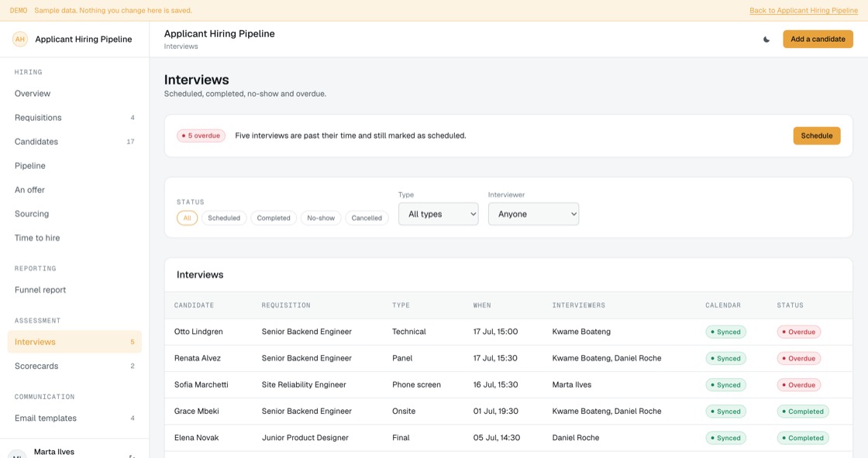Open Time to hire page
Screen dimensions: 868x458
click(74, 238)
